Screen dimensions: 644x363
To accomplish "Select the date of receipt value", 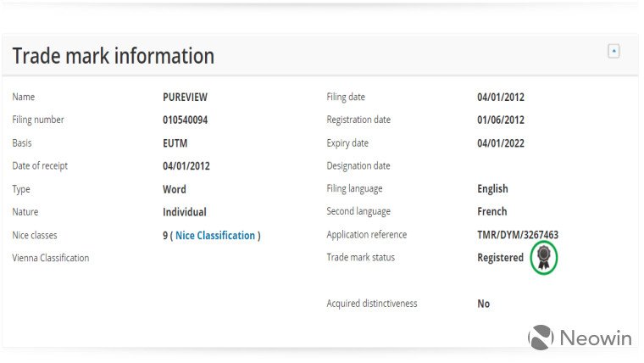I will click(x=186, y=165).
